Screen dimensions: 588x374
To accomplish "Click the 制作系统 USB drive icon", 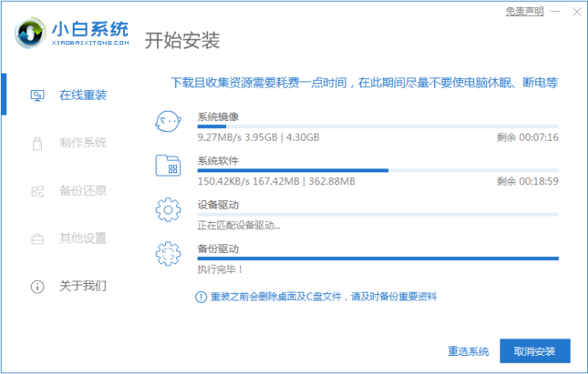I will [37, 143].
